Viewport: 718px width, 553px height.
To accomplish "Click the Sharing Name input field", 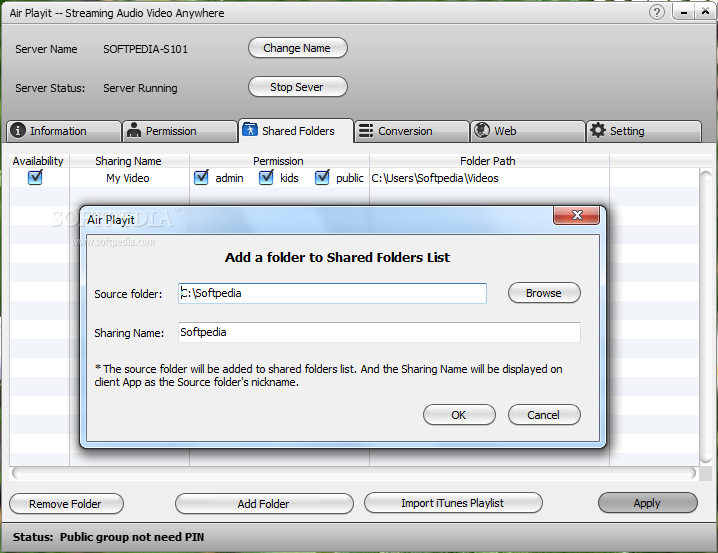I will [x=379, y=332].
